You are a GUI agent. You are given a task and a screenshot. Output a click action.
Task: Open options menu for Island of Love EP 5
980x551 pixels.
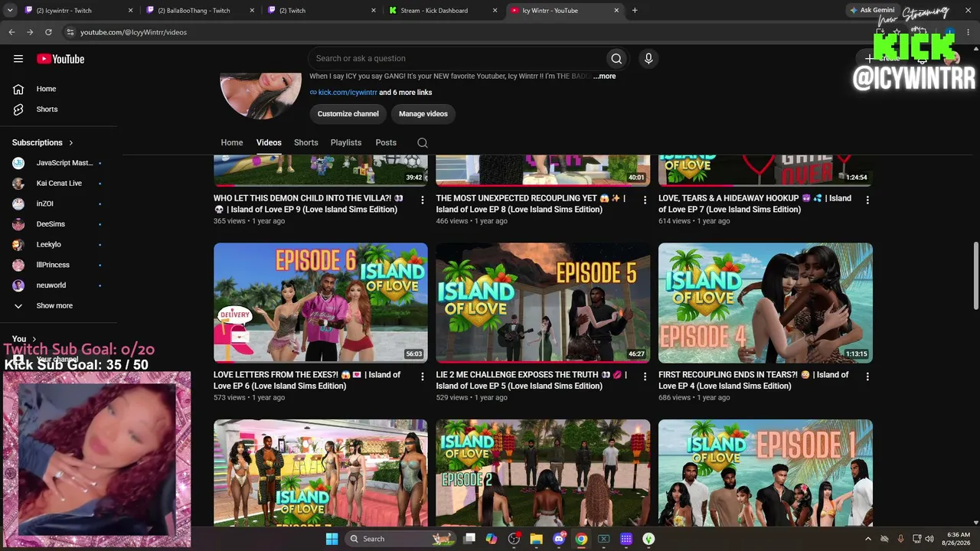[x=645, y=377]
